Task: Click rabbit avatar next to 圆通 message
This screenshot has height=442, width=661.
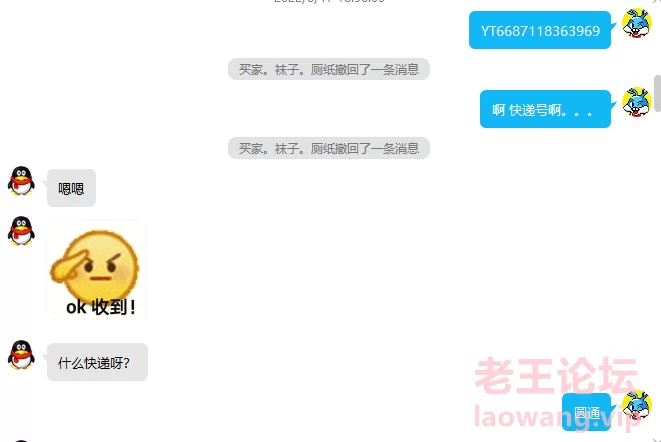Action: [x=637, y=405]
